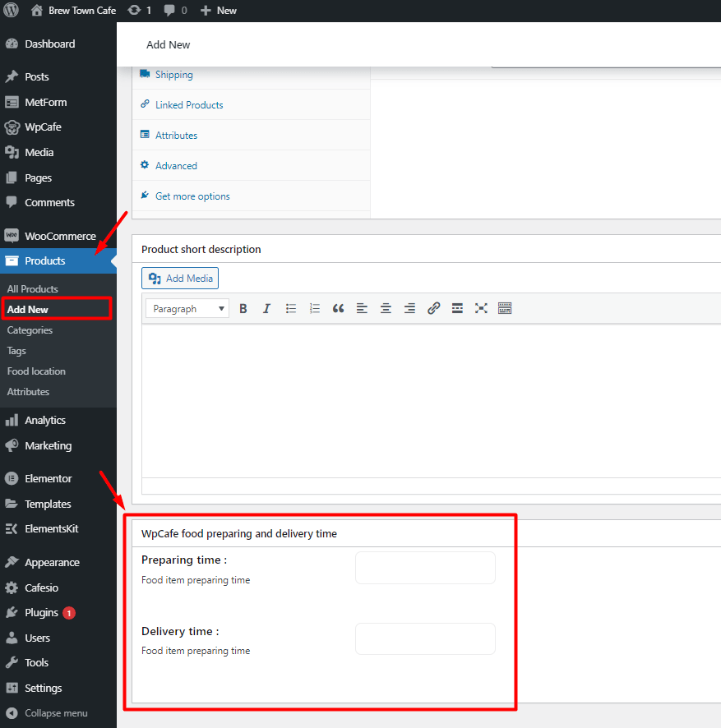This screenshot has width=721, height=728.
Task: Insert a numbered list
Action: tap(315, 309)
